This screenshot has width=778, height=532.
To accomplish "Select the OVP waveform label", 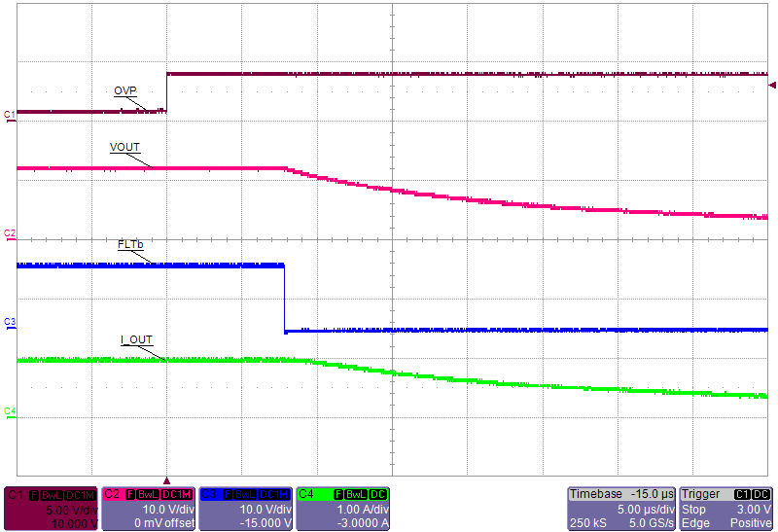I will (x=124, y=90).
